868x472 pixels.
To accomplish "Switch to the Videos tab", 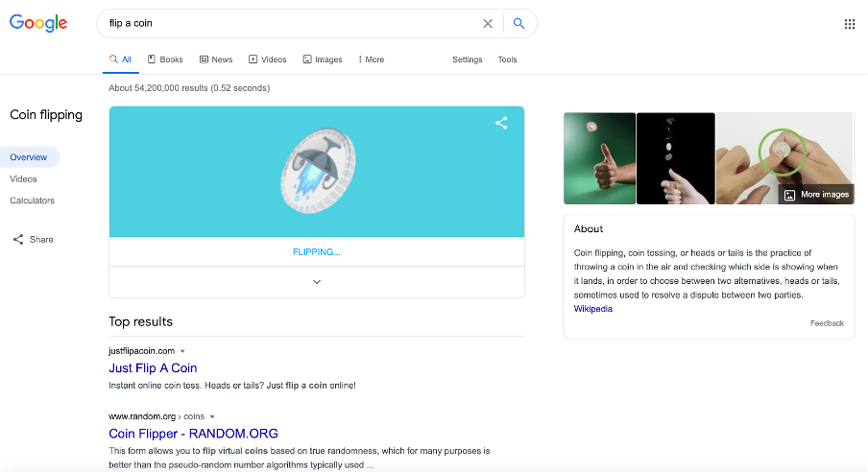I will tap(267, 59).
